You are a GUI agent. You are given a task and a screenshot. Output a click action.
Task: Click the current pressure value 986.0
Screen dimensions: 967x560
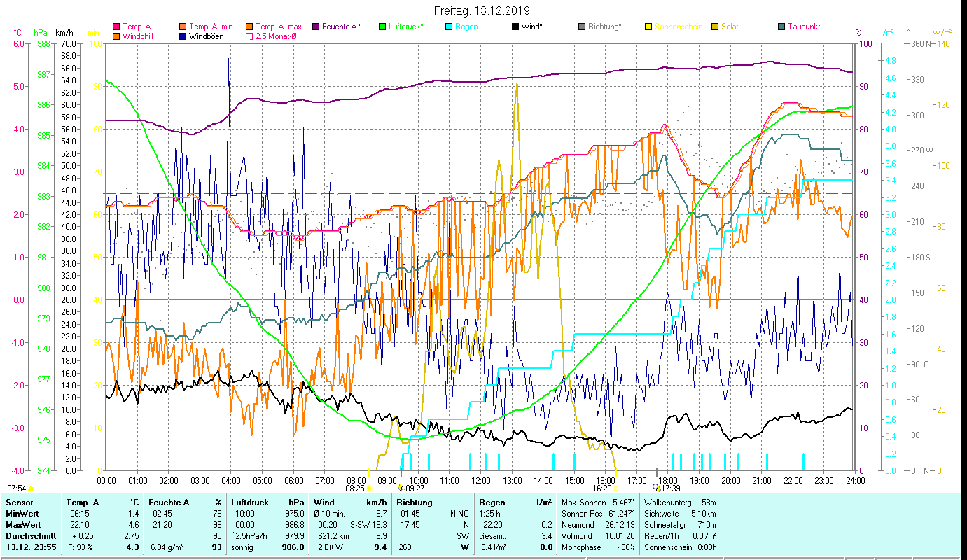(x=292, y=547)
